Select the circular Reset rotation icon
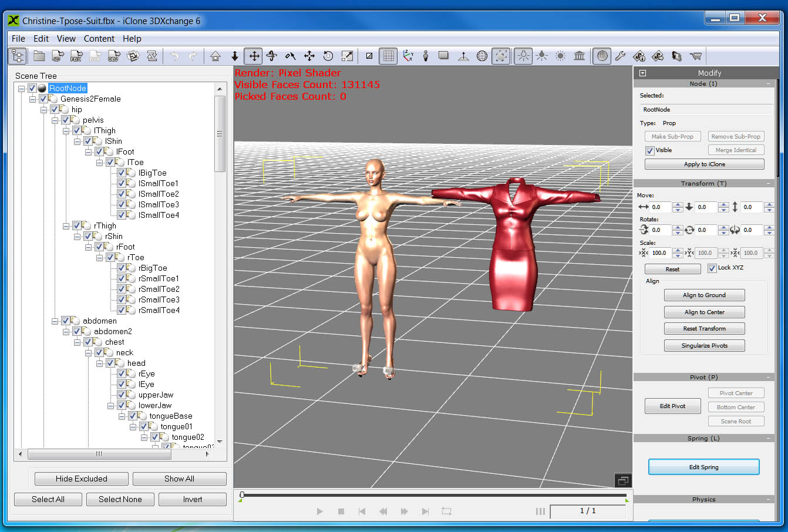This screenshot has height=532, width=788. [328, 56]
